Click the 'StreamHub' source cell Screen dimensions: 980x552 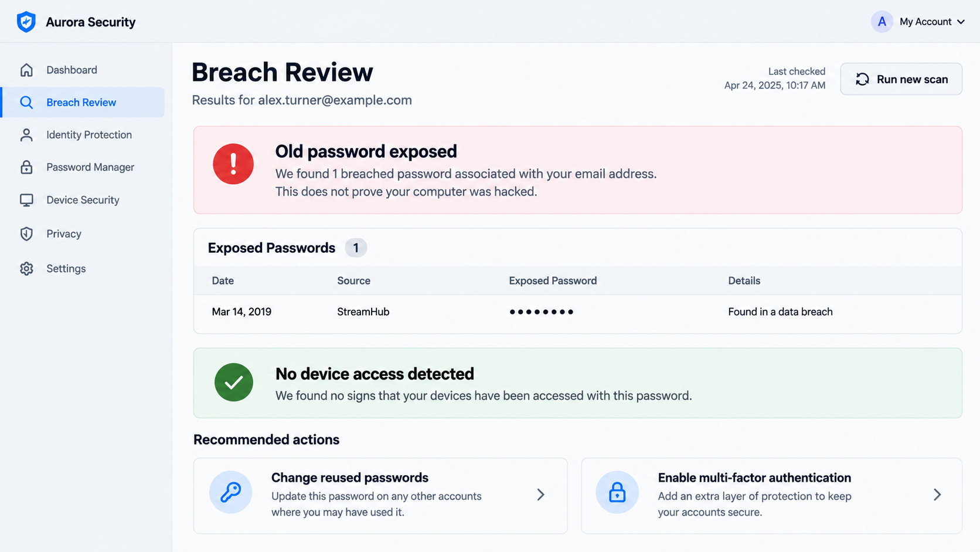coord(363,312)
